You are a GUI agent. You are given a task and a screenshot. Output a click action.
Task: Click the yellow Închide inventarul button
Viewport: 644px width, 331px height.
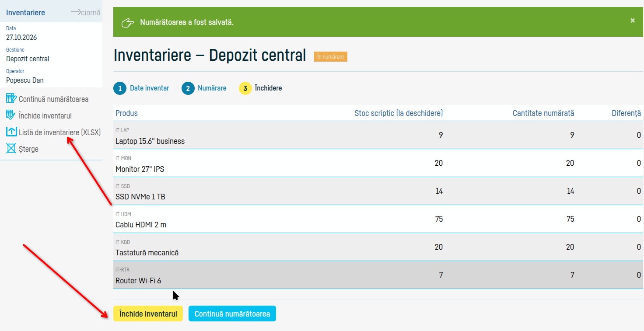tap(148, 314)
